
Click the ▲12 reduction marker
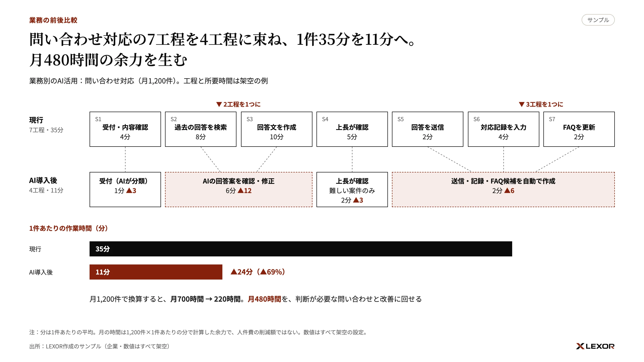[x=245, y=191]
